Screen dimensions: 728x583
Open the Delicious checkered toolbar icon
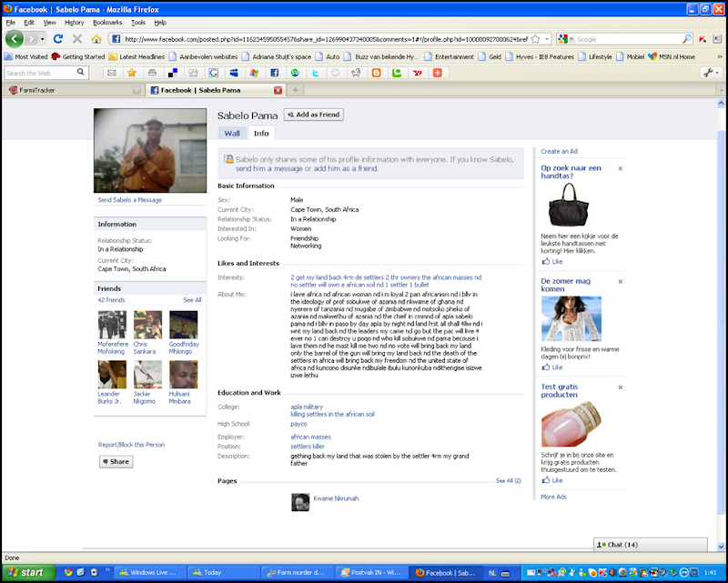(x=173, y=73)
